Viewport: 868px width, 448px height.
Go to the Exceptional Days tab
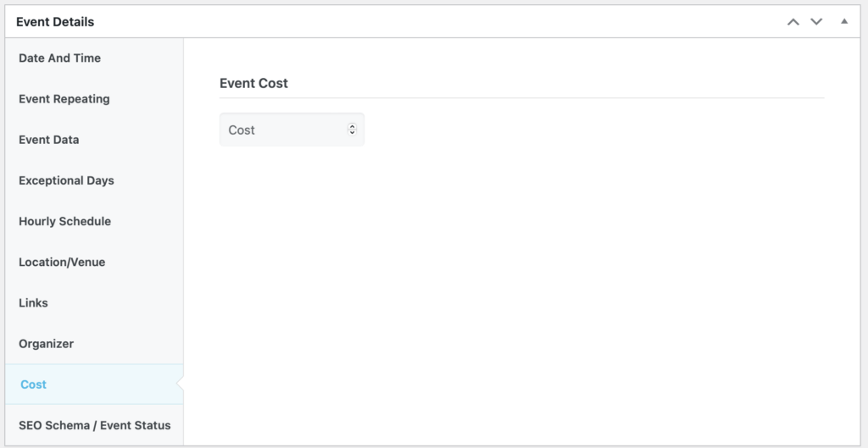66,180
